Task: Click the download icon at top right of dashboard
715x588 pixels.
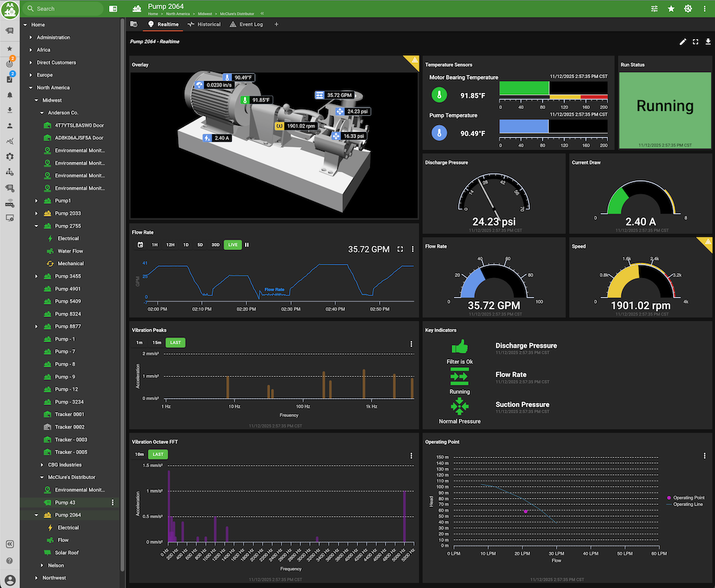Action: point(709,42)
